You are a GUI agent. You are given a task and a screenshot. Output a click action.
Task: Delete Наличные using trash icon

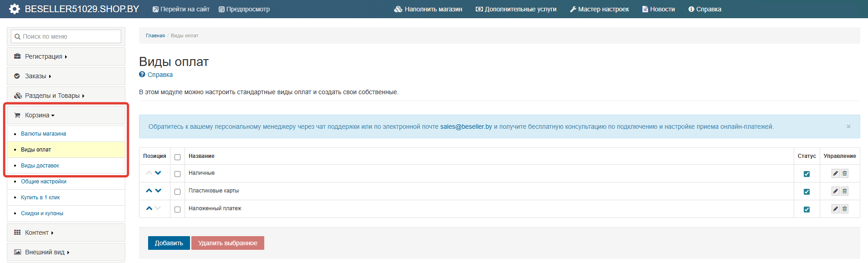[x=844, y=173]
